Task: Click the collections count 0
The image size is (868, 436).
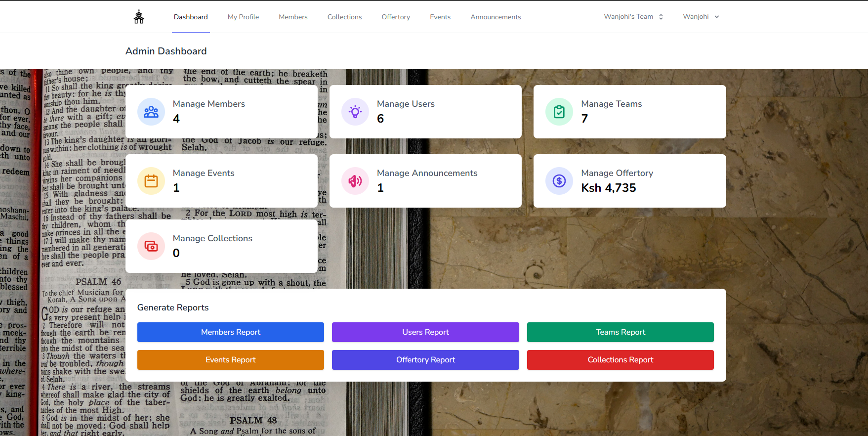Action: (x=176, y=253)
